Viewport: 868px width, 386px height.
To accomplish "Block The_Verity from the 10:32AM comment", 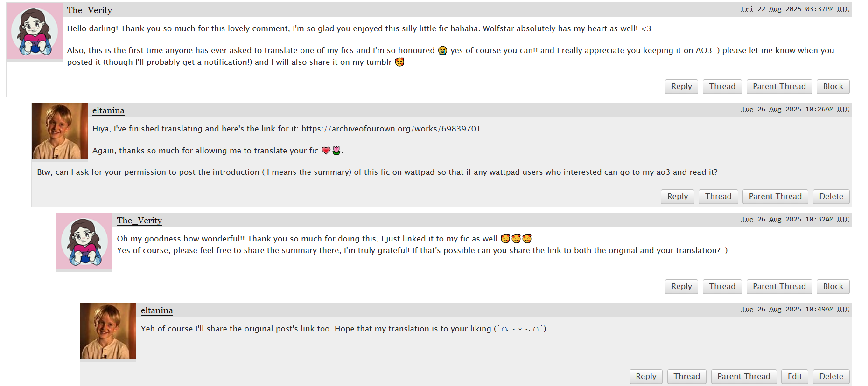I will 833,287.
